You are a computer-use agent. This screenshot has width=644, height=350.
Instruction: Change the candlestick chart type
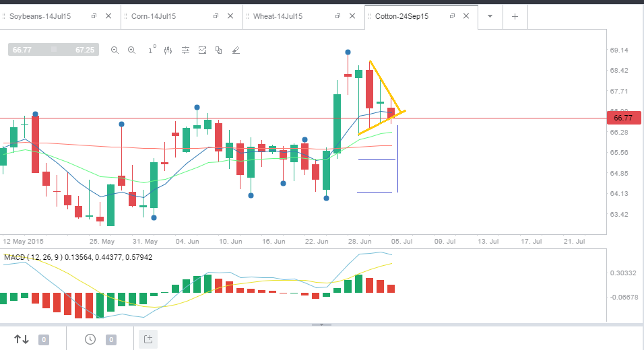click(x=168, y=50)
